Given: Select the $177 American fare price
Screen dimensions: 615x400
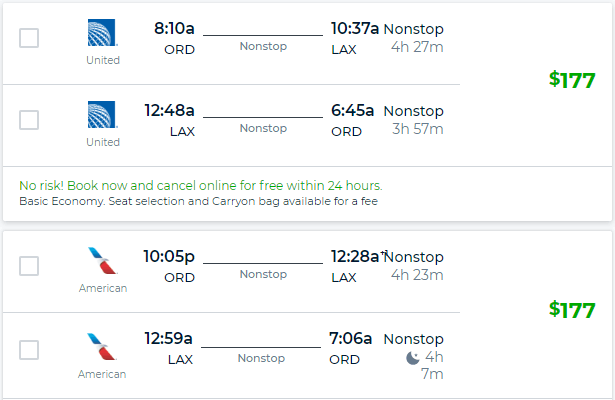Looking at the screenshot, I should click(572, 310).
